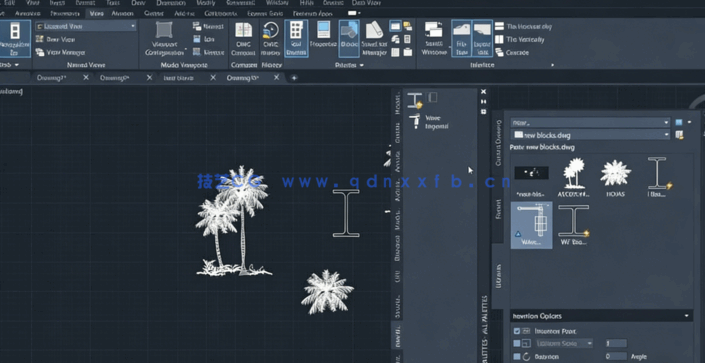Click Tile Horizontally
This screenshot has width=705, height=363.
click(523, 27)
